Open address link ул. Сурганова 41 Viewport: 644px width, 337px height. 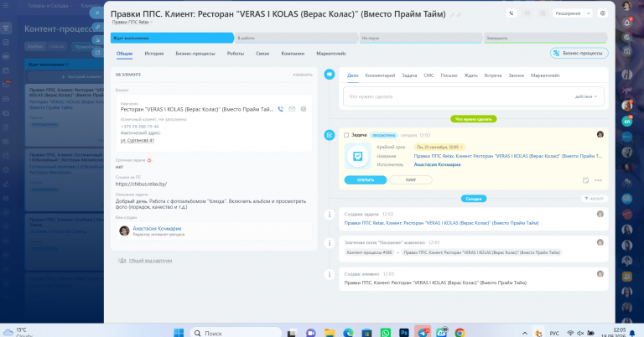tap(138, 140)
